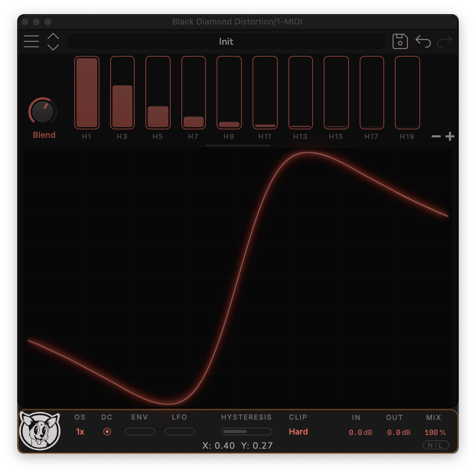This screenshot has width=476, height=474.
Task: Select the next preset with down arrow
Action: 53,47
